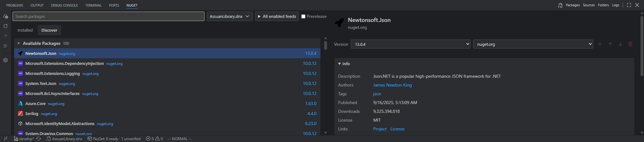This screenshot has height=142, width=644.
Task: Open remote window icon in status bar
Action: coord(5,139)
